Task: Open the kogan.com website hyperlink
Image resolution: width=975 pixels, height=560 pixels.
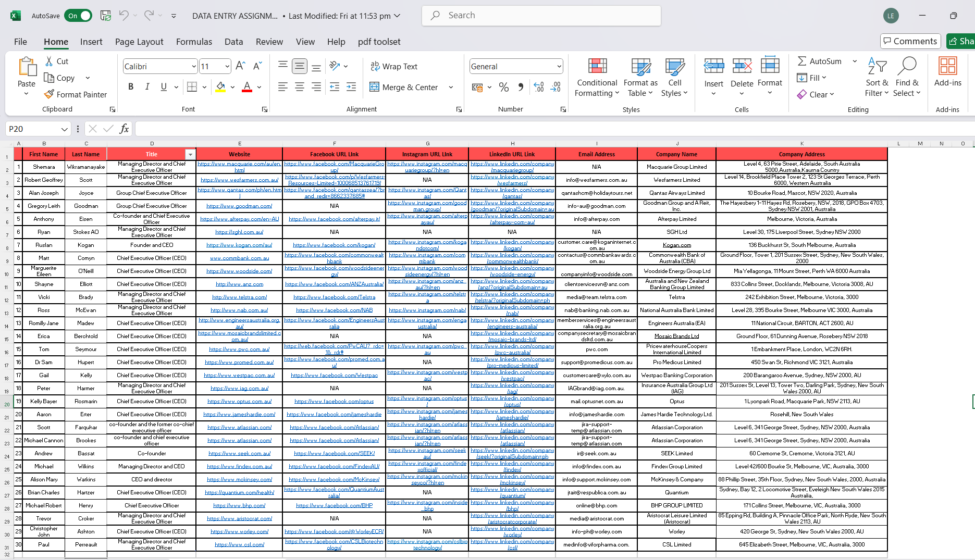Action: pyautogui.click(x=239, y=245)
